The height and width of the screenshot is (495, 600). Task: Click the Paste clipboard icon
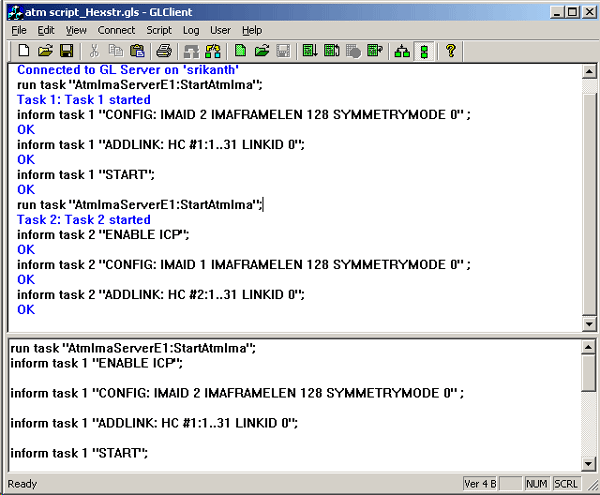137,51
